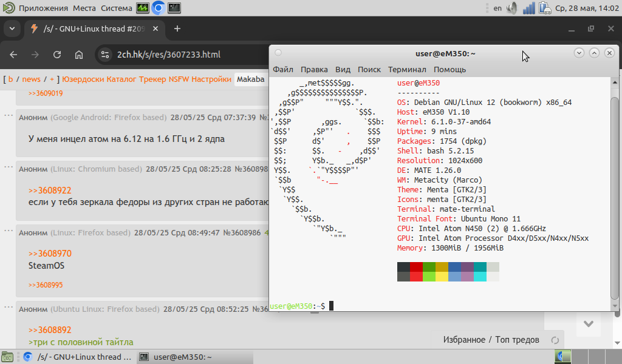
Task: Follow quote link >>3608970
Action: click(x=50, y=254)
